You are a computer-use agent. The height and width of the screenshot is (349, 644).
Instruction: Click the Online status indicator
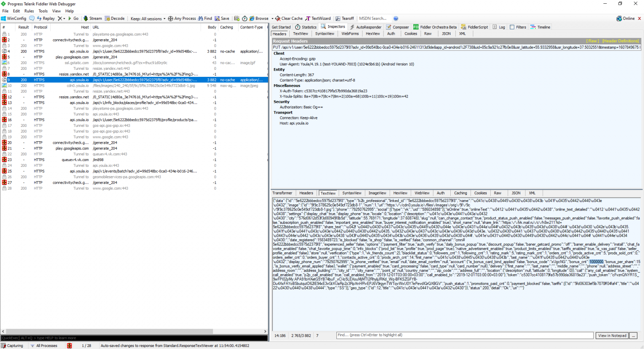click(625, 19)
